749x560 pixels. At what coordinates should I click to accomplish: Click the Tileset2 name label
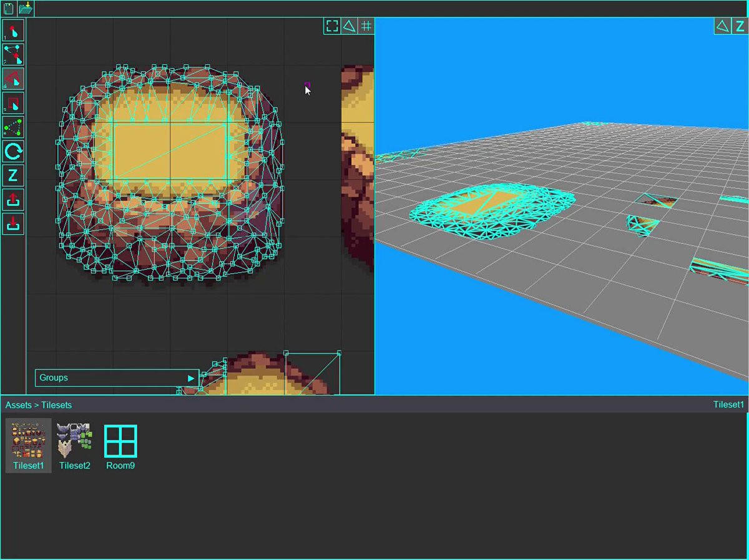[x=75, y=465]
